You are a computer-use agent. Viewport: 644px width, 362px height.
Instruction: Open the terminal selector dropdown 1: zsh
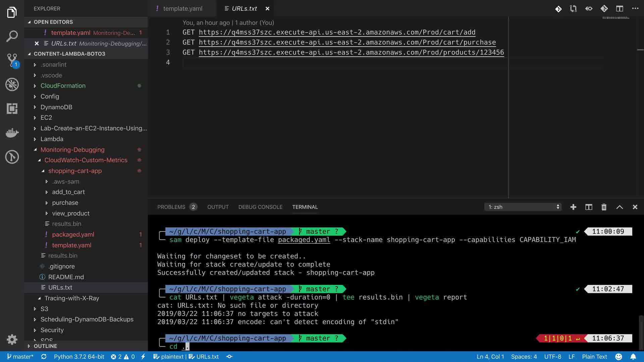click(x=523, y=207)
